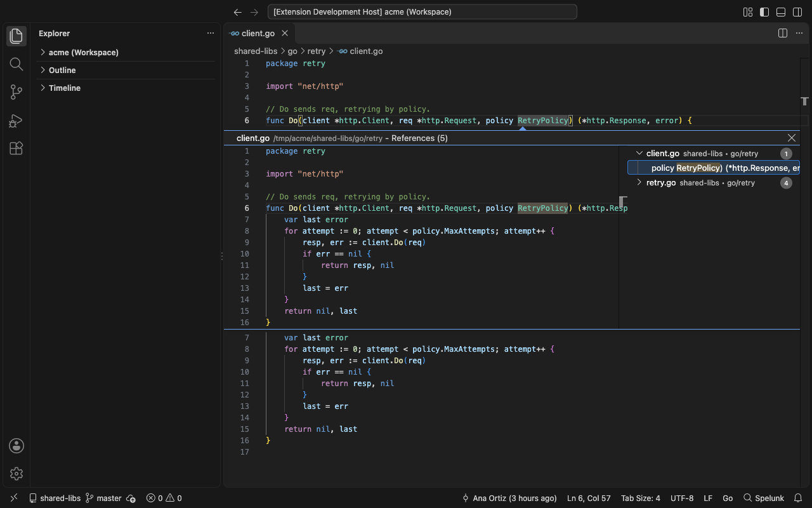Open Explorer Views and More Actions menu
812x508 pixels.
click(211, 33)
